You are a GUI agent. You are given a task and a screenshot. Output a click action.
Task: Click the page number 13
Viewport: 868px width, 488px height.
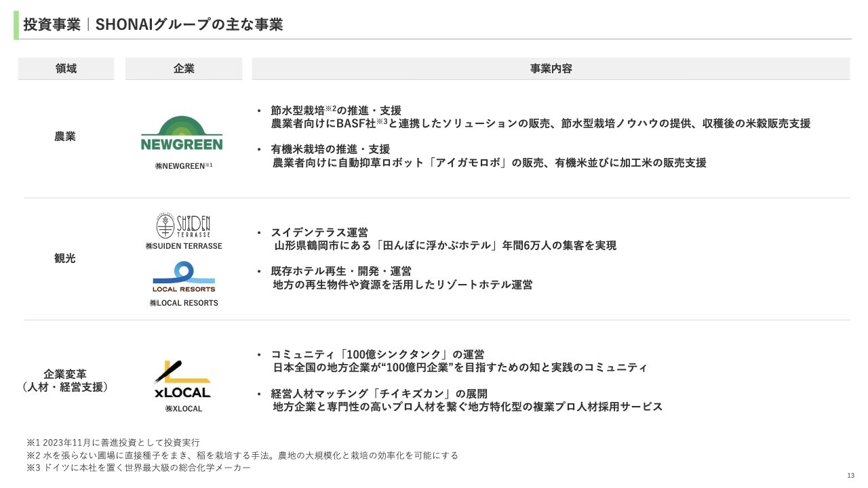coord(851,474)
